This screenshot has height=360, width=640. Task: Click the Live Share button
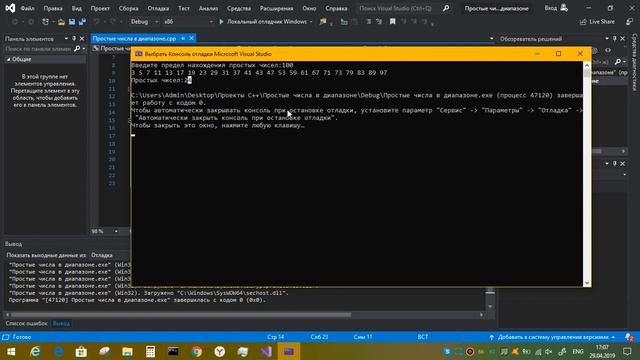pos(597,22)
